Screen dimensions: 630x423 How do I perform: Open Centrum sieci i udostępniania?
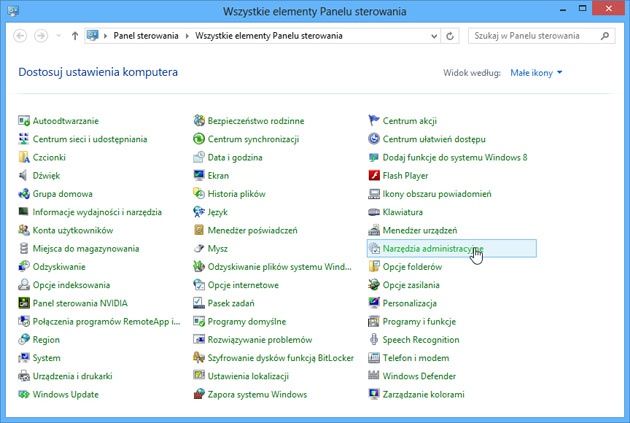click(90, 139)
